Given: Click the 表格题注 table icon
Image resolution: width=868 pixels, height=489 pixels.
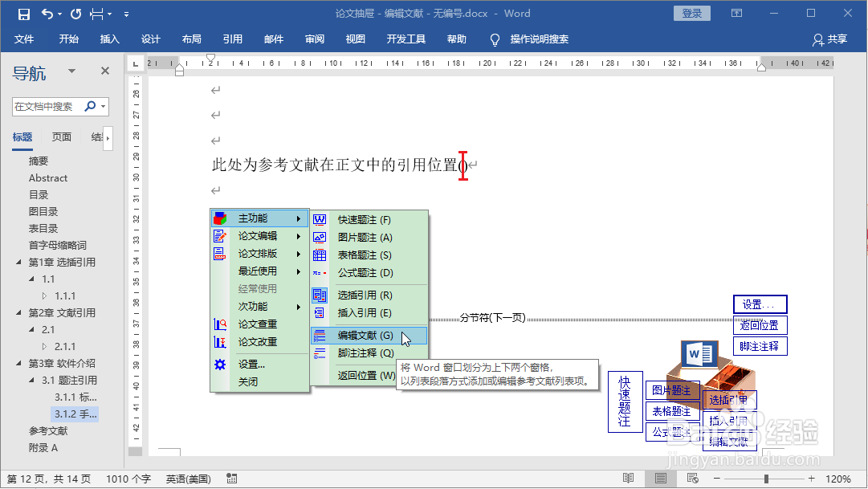Looking at the screenshot, I should [320, 255].
